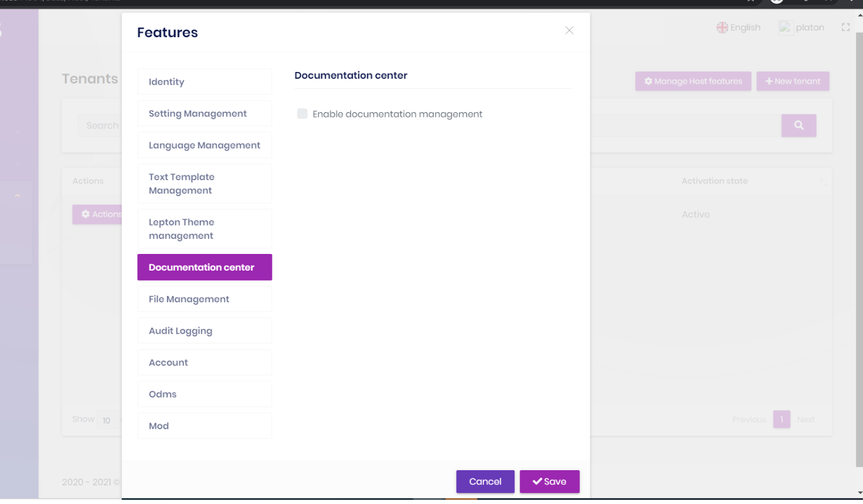Sort by the Activation state column arrows

click(822, 181)
